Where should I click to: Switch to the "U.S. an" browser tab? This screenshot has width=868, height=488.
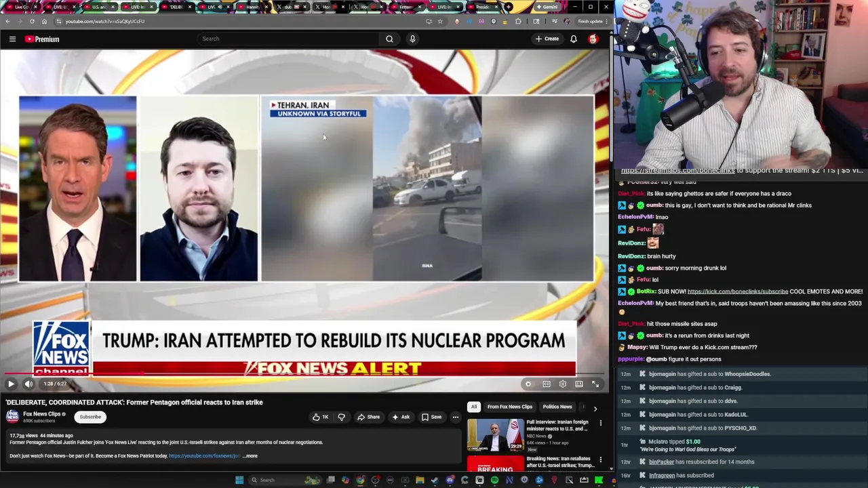click(x=99, y=7)
